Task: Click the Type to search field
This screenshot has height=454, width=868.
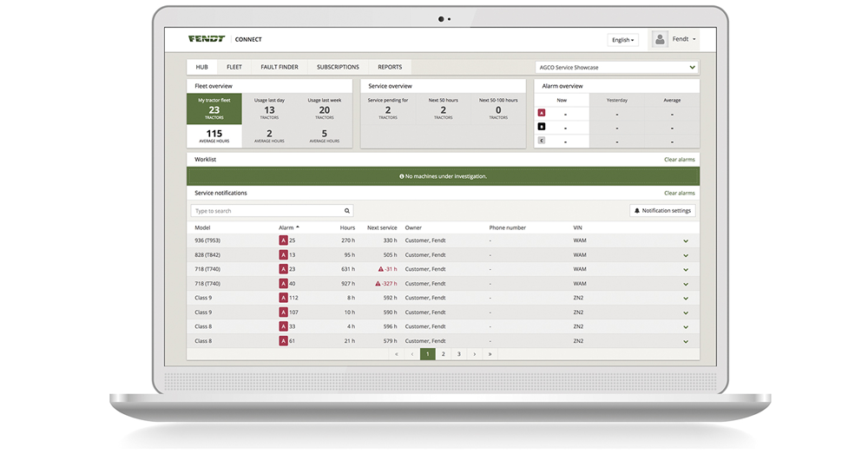Action: [265, 211]
